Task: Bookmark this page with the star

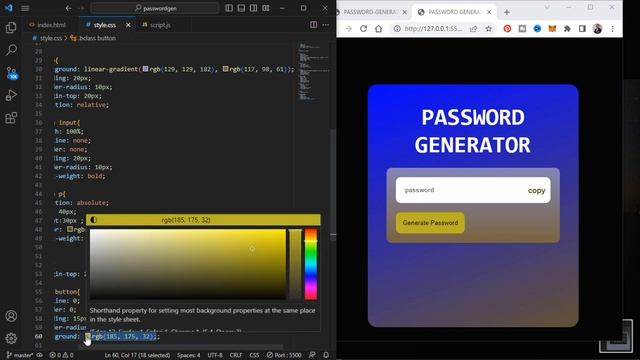Action: 489,29
